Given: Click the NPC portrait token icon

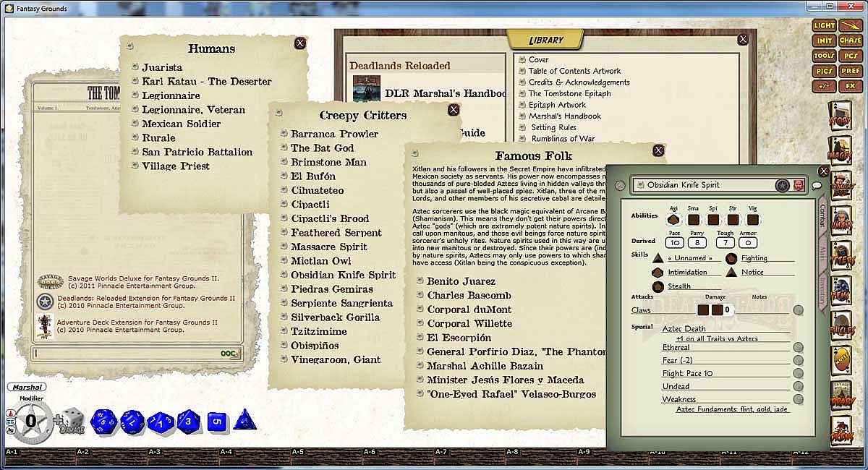Looking at the screenshot, I should [799, 185].
